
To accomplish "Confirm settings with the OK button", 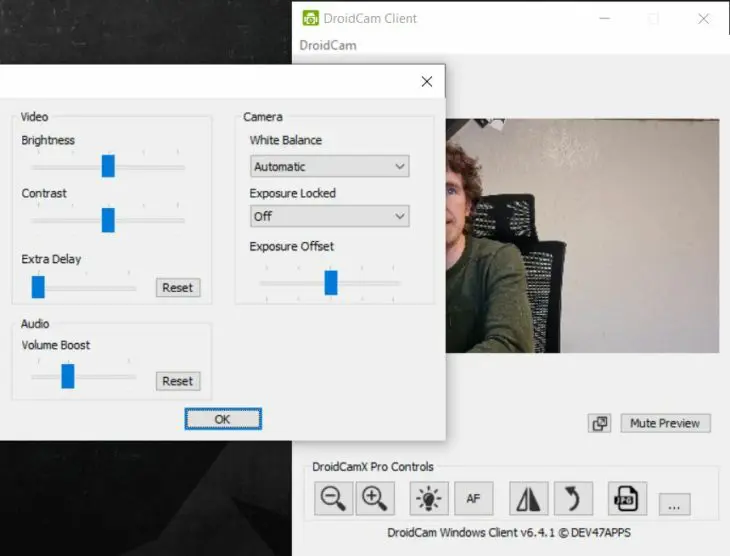I will tap(223, 419).
